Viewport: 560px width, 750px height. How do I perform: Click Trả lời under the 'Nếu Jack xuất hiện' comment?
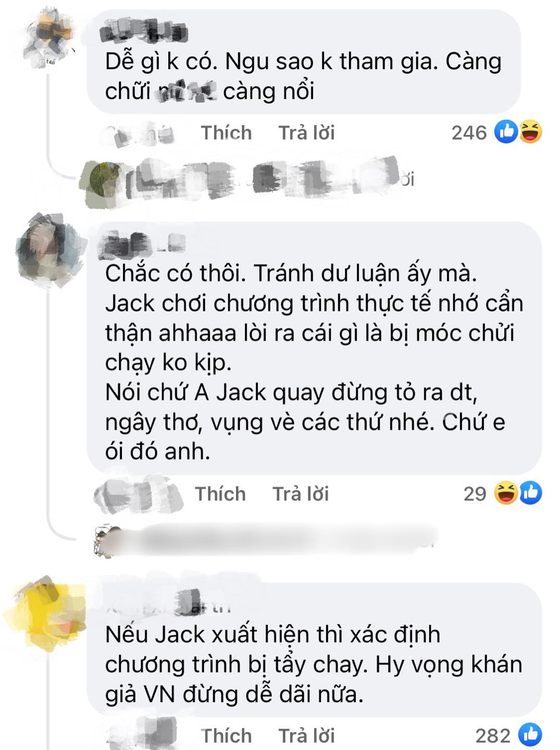click(306, 735)
